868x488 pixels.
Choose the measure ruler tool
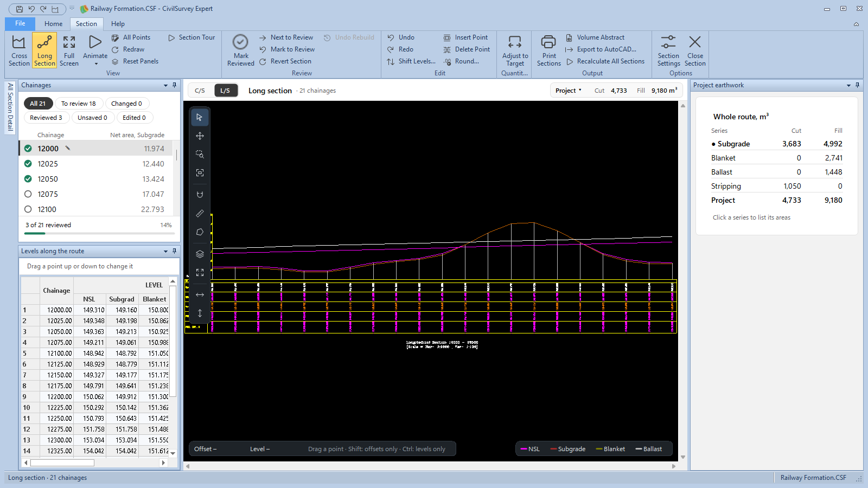pos(200,214)
